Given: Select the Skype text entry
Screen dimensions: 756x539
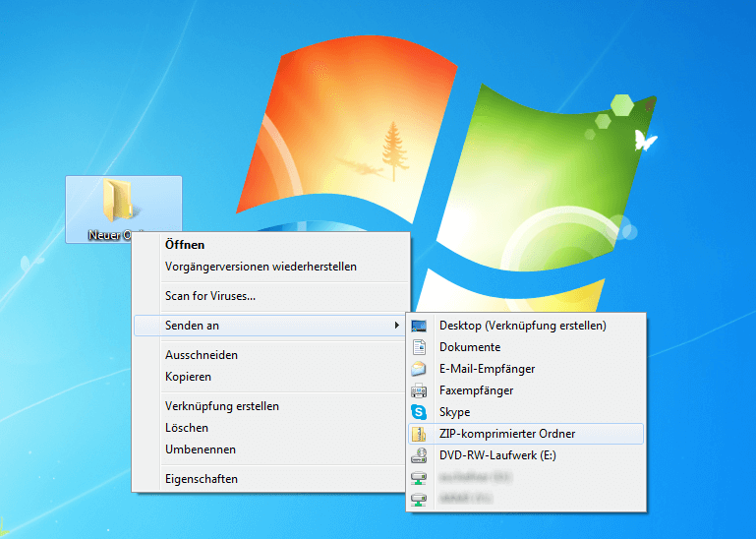Looking at the screenshot, I should (x=454, y=412).
